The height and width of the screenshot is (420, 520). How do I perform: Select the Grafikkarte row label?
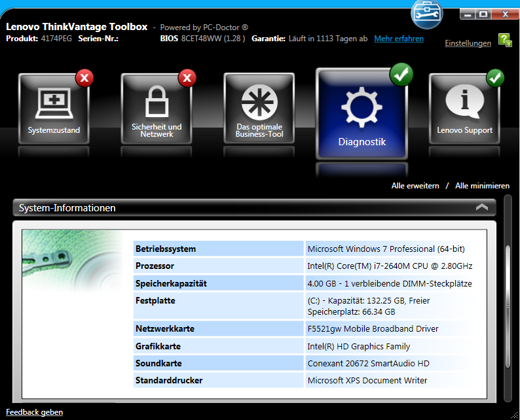[x=158, y=346]
